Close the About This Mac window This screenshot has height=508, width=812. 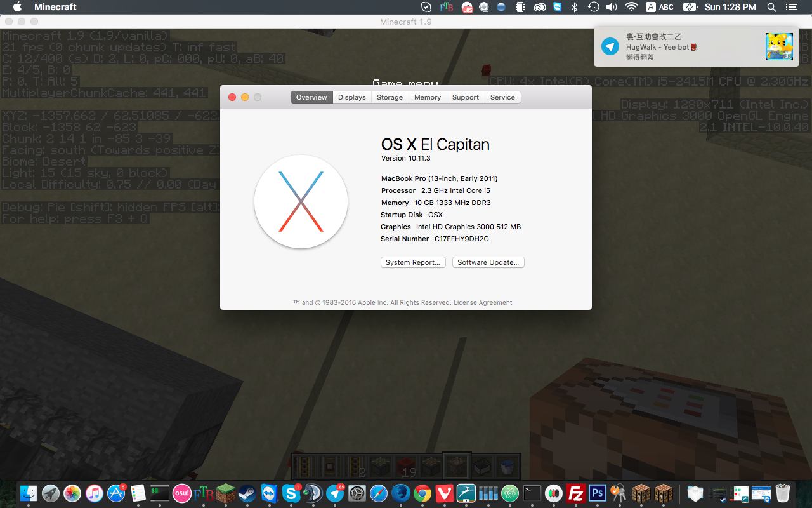232,97
